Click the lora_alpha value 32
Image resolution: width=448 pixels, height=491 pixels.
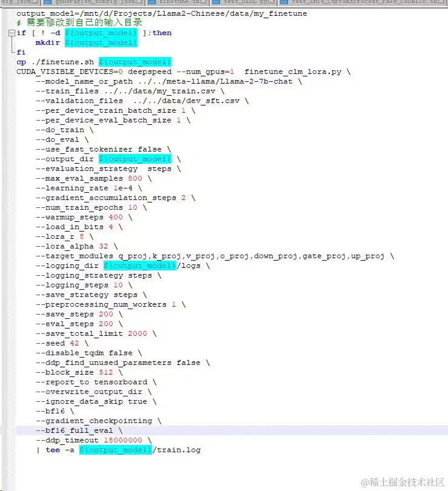click(103, 247)
